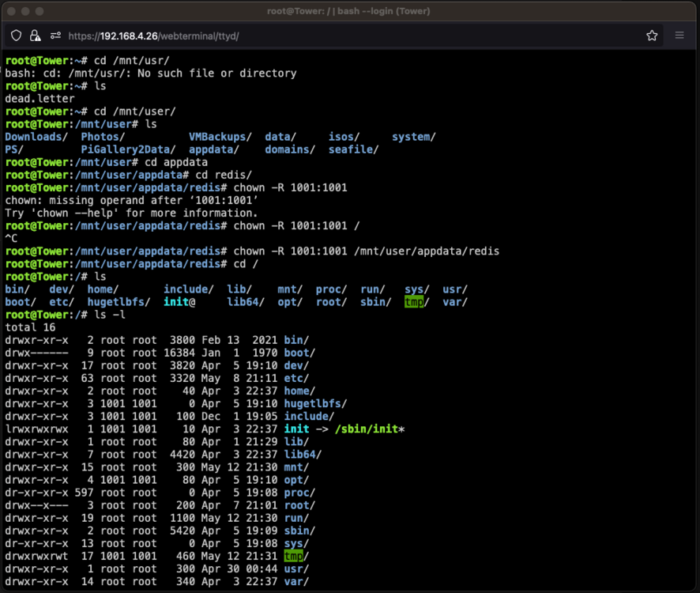The height and width of the screenshot is (593, 700).
Task: Click the 'dead.letter' file name
Action: tap(40, 98)
